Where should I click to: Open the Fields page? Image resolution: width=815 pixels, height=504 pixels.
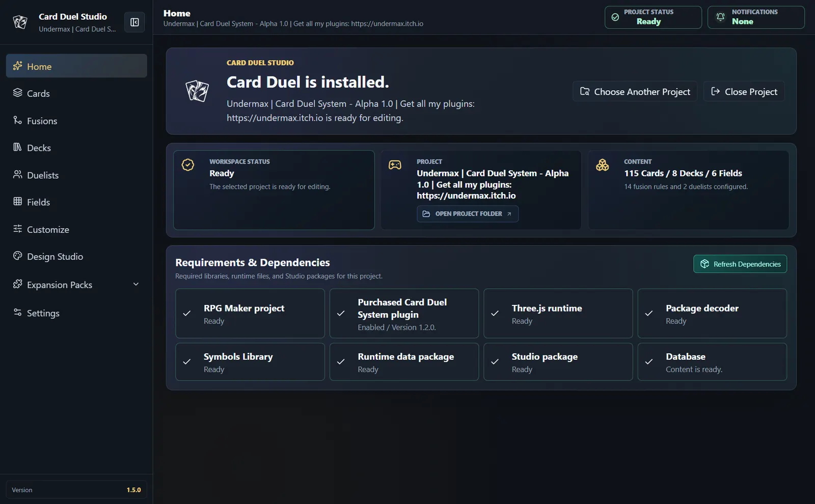point(76,202)
